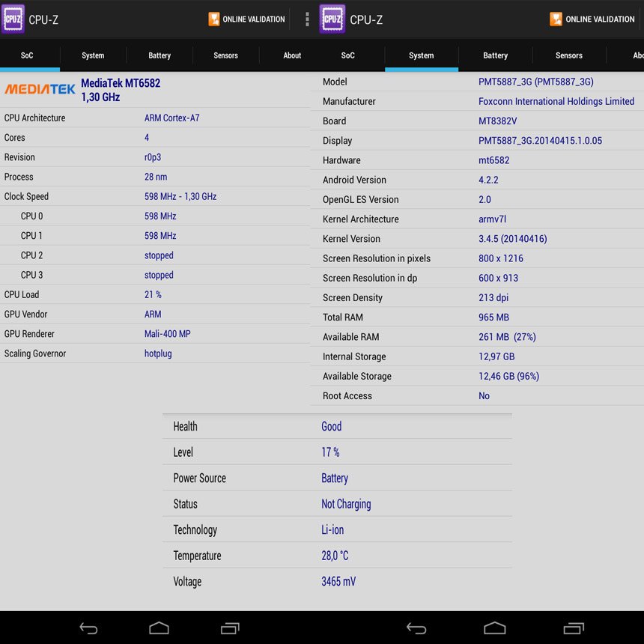Tap Online Validation text in left panel
This screenshot has height=644, width=644.
coord(253,19)
